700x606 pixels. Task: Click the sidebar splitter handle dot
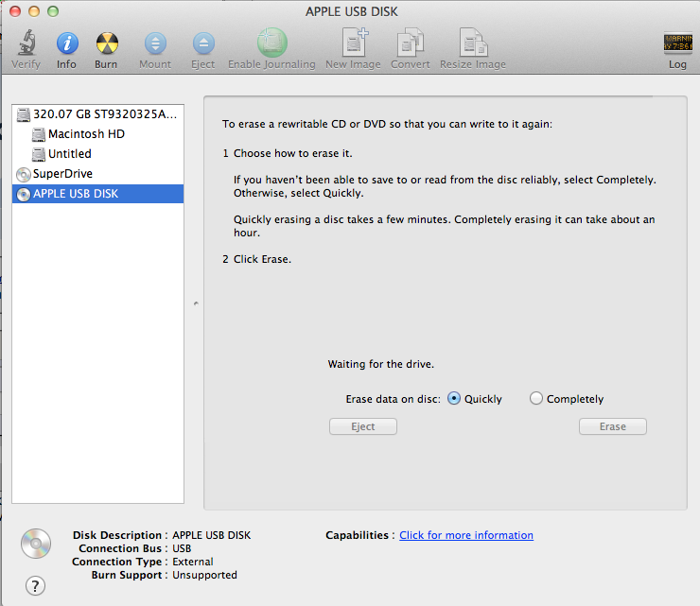click(x=196, y=303)
